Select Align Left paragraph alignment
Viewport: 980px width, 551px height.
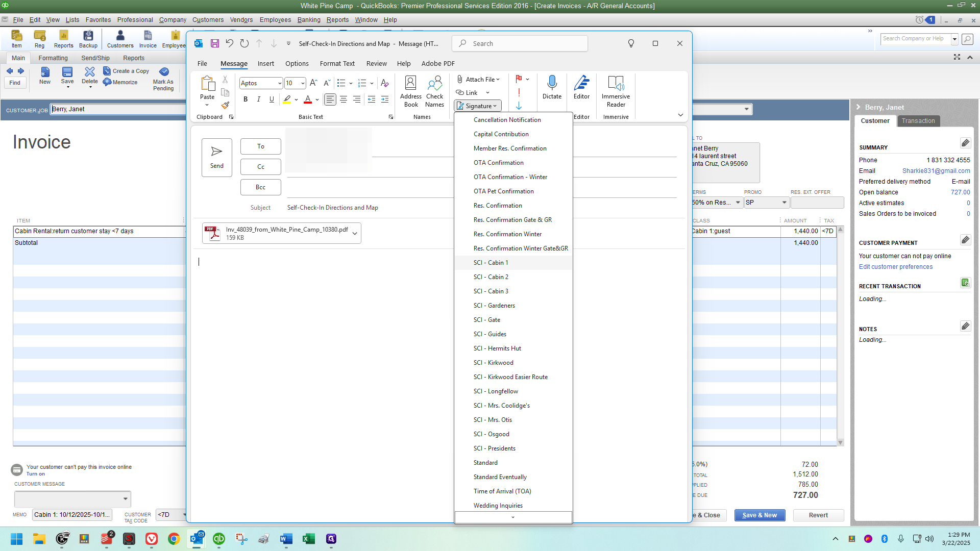pyautogui.click(x=330, y=99)
